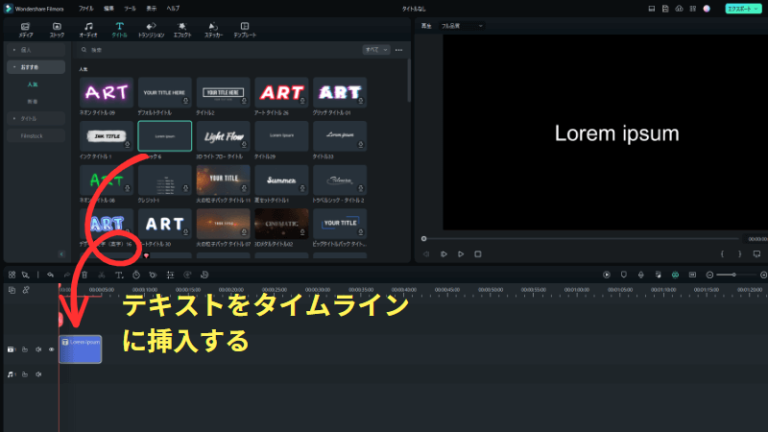Open the トランジション transitions tab
768x432 pixels.
tap(151, 30)
